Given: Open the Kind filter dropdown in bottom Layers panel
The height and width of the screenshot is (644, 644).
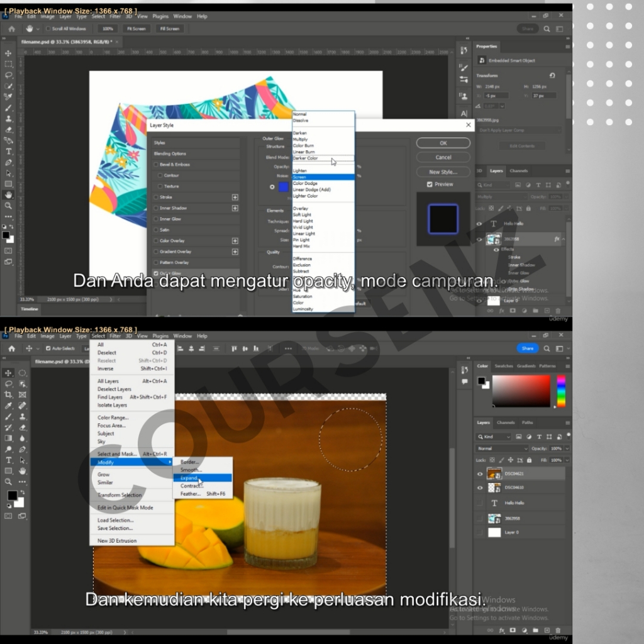Looking at the screenshot, I should tap(494, 436).
